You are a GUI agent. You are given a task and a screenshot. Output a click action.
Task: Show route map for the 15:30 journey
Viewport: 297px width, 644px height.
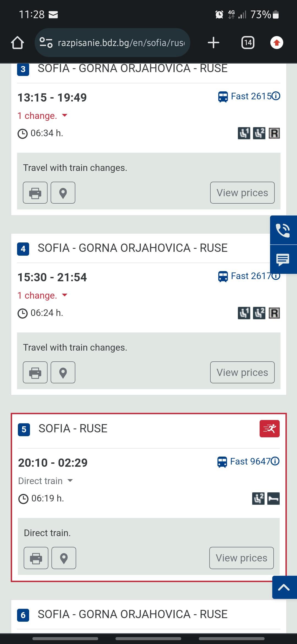(63, 372)
